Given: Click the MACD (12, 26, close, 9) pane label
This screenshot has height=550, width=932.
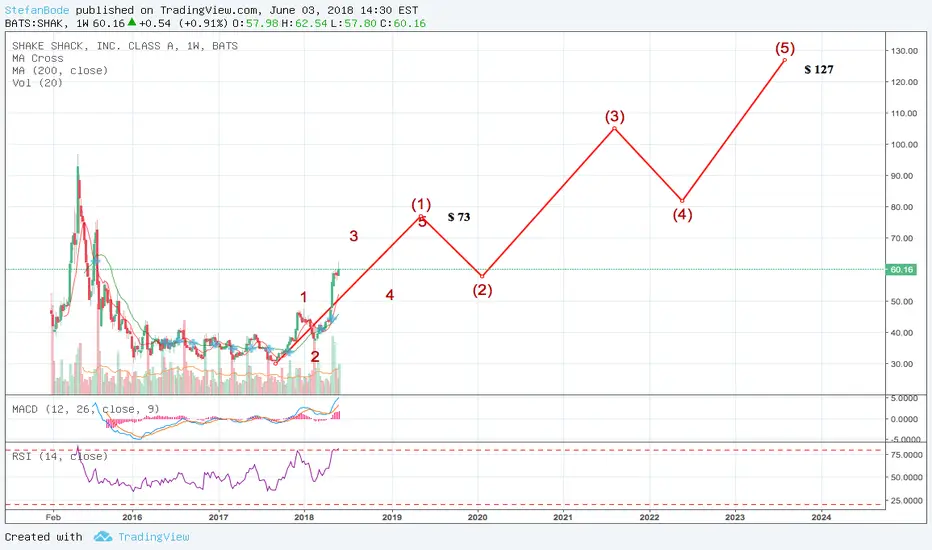Looking at the screenshot, I should (86, 409).
